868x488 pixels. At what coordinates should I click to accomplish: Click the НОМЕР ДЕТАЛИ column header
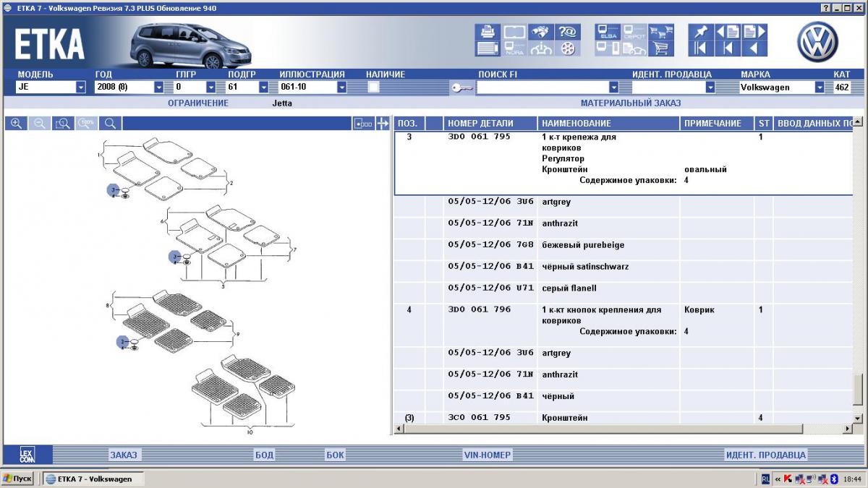(x=490, y=124)
